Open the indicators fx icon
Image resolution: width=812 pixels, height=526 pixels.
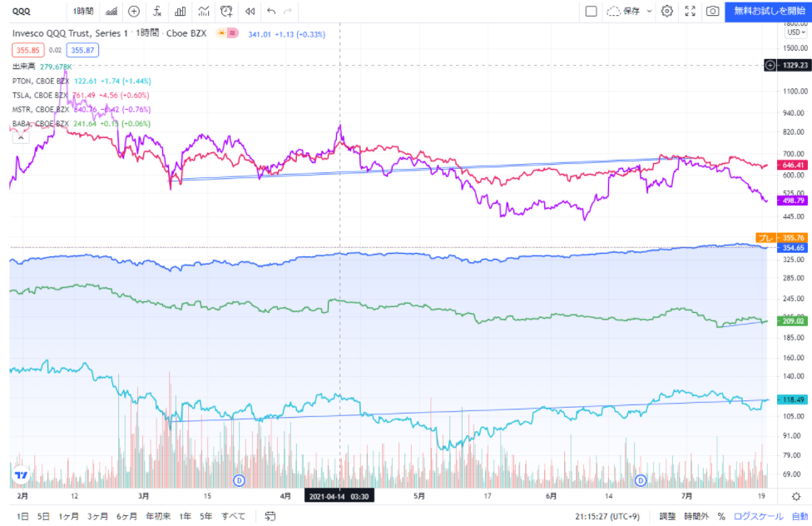point(157,12)
